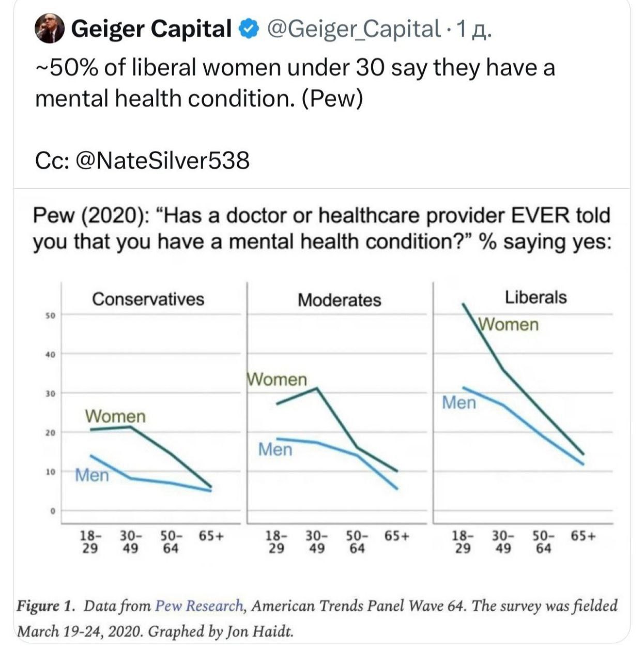Screen dimensions: 644x662
Task: Click the chart title starting "Pew (2020)"
Action: (x=321, y=228)
